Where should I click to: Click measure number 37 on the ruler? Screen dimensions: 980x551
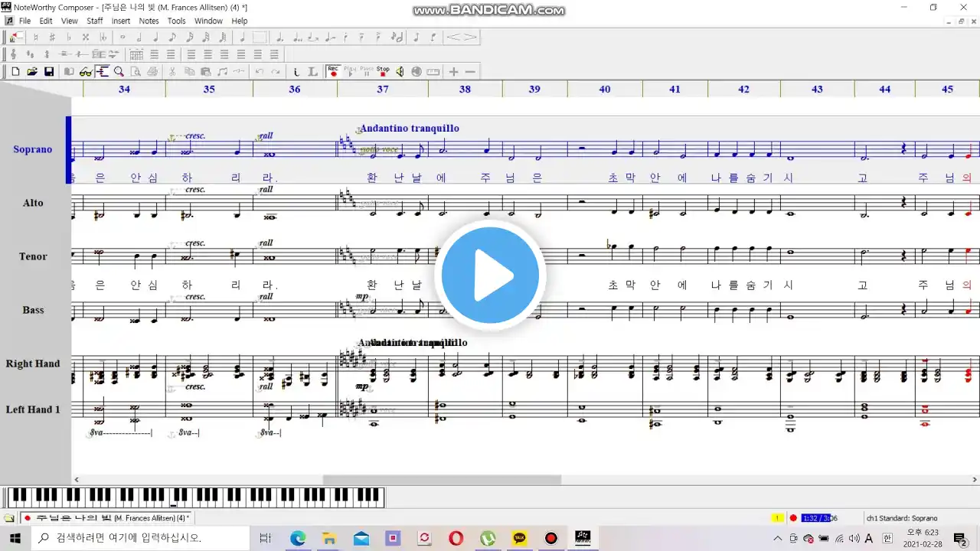tap(383, 89)
